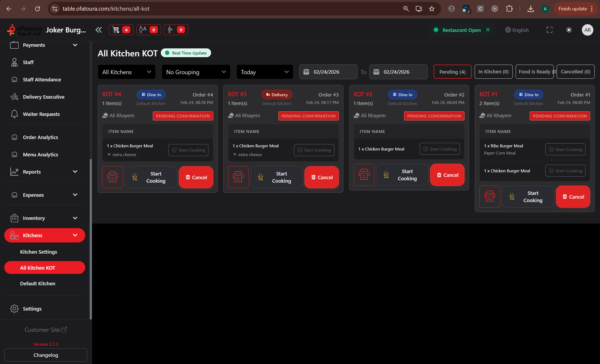Close the Restaurant Open status with the X
This screenshot has width=600, height=364.
[488, 30]
